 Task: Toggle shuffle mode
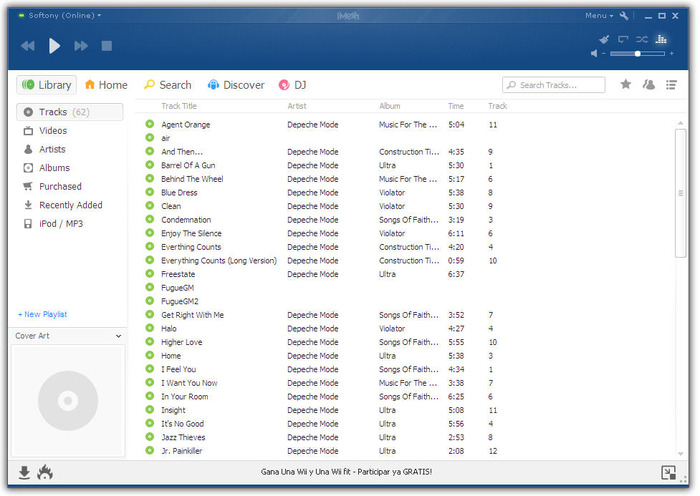point(641,39)
